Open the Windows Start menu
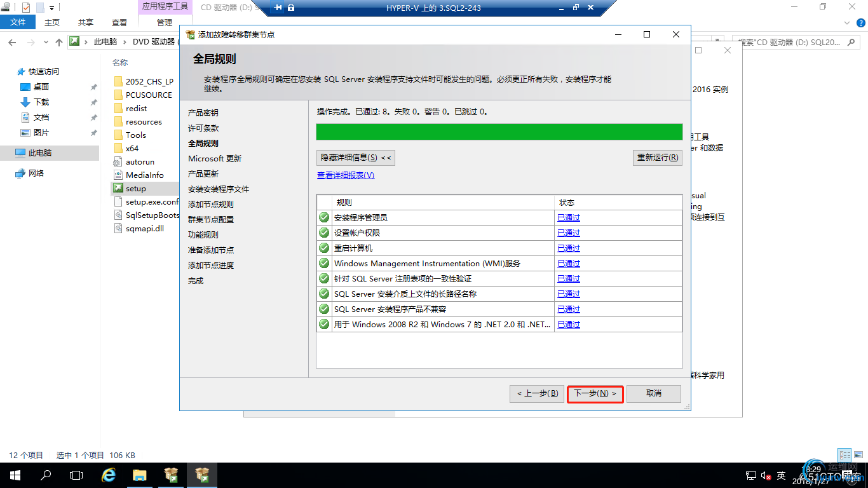The image size is (868, 488). click(15, 475)
